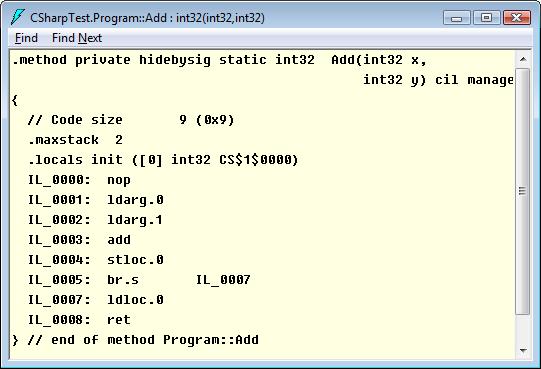Click the 'IL_0004: stloc.0' instruction
The height and width of the screenshot is (369, 541).
pos(96,260)
